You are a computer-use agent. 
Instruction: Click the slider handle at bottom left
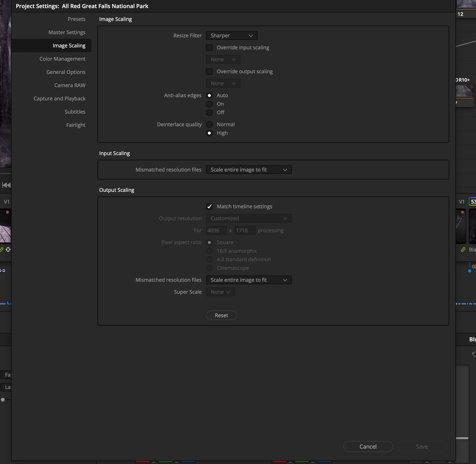3,400
